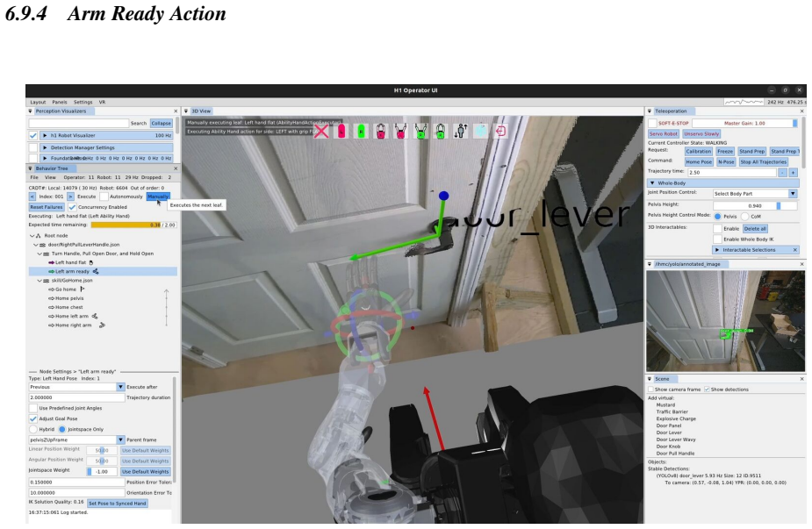Click the arm joint icon beside Left arm ready
The width and height of the screenshot is (812, 529).
(x=96, y=271)
